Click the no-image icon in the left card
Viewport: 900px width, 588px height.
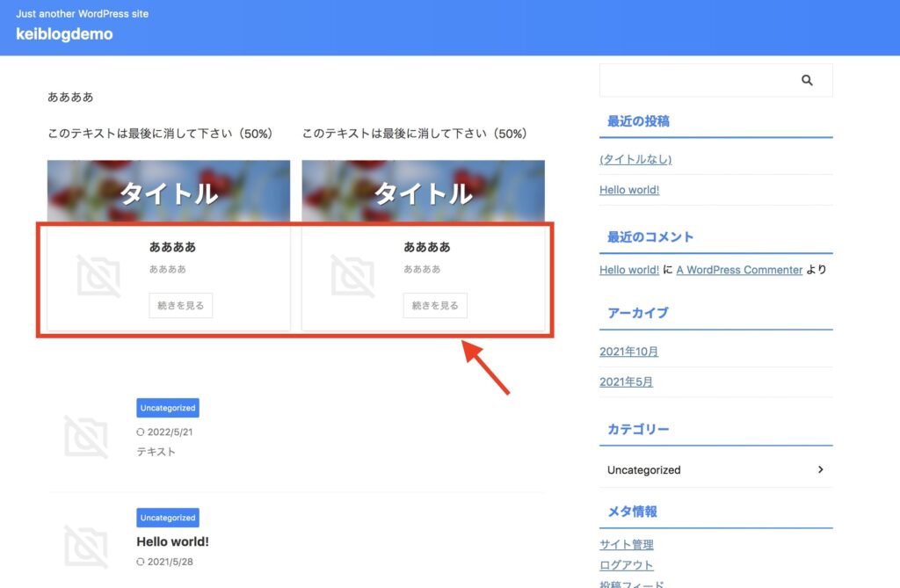click(x=98, y=276)
